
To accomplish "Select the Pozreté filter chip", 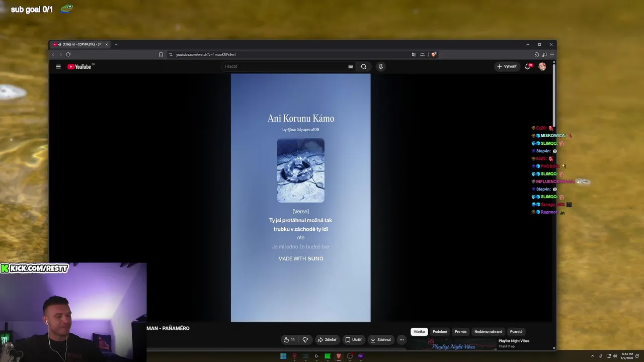I will [x=516, y=332].
